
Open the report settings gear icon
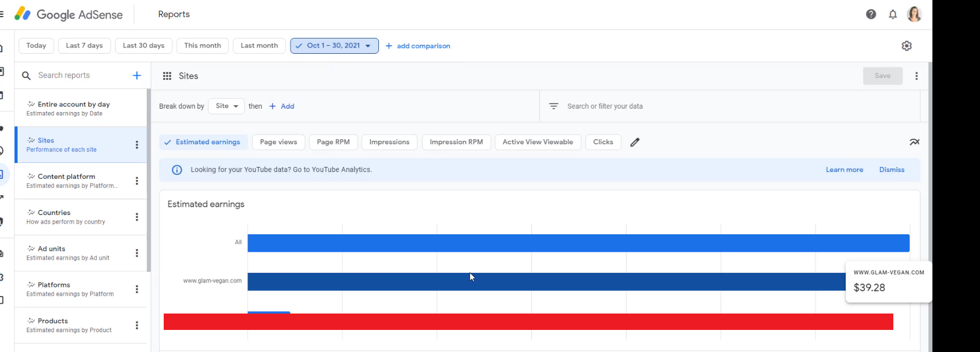[x=907, y=46]
